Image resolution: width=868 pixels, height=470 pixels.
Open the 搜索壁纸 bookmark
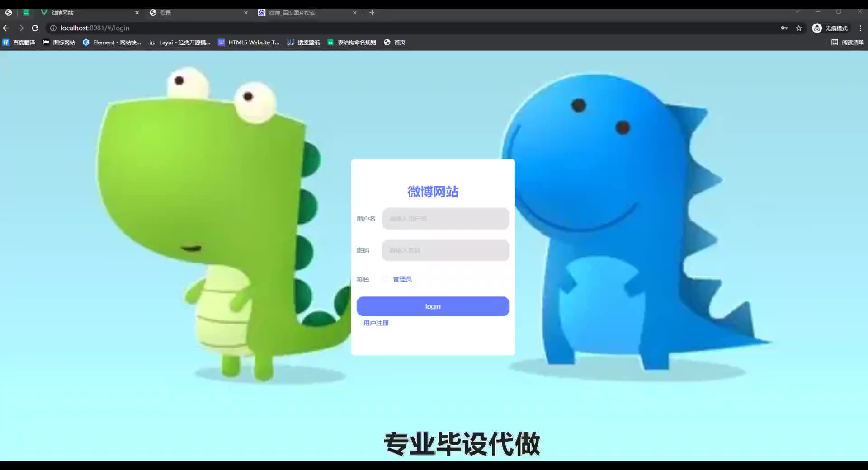click(x=303, y=42)
